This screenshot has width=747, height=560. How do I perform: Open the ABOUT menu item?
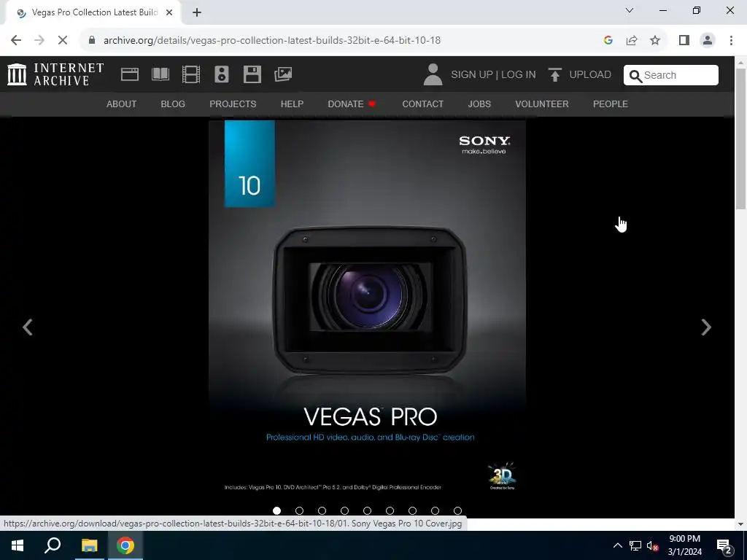pos(122,104)
